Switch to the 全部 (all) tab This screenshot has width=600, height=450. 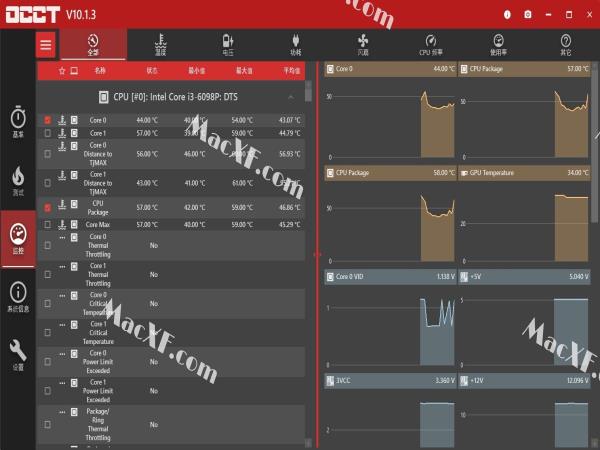coord(93,45)
